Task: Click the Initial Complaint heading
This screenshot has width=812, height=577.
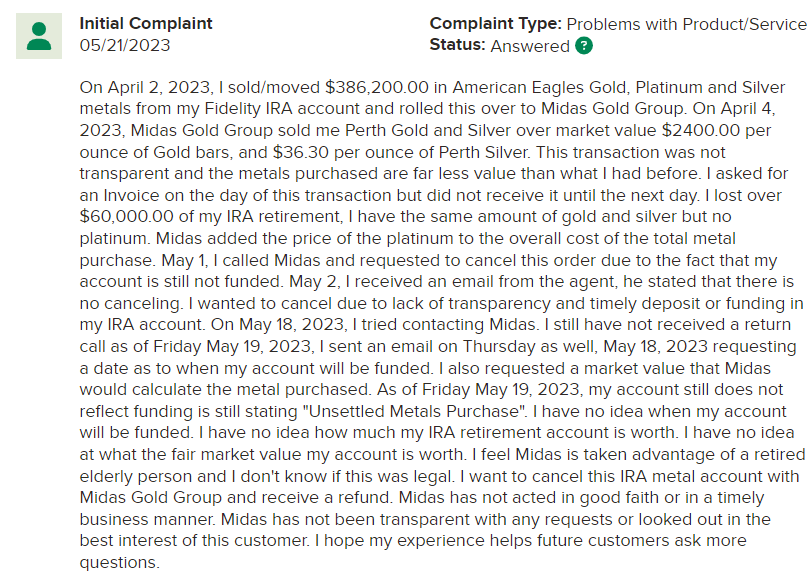Action: (x=146, y=23)
